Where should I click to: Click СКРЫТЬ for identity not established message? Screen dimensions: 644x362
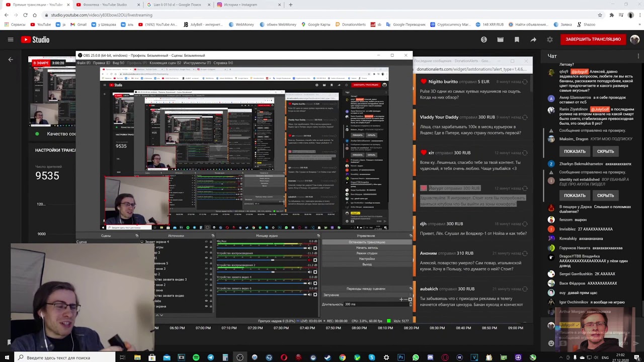pos(605,196)
